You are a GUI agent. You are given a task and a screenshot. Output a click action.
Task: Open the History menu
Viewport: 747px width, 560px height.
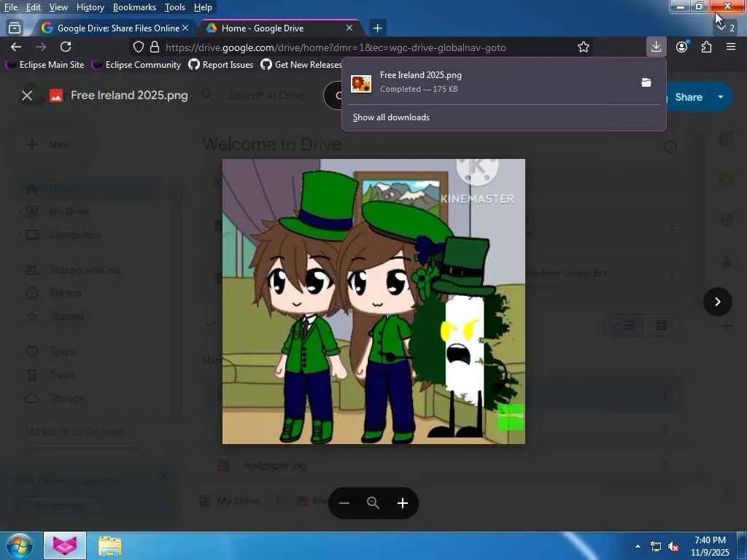pos(90,7)
